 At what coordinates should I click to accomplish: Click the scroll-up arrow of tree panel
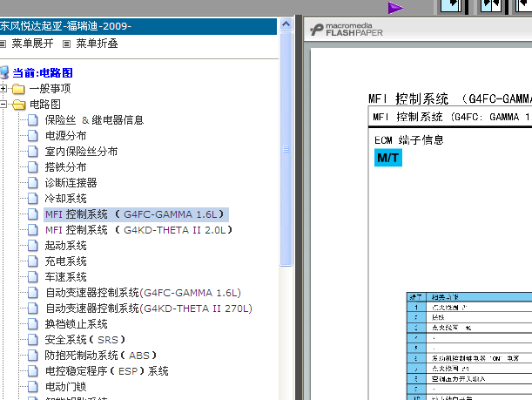(x=286, y=24)
